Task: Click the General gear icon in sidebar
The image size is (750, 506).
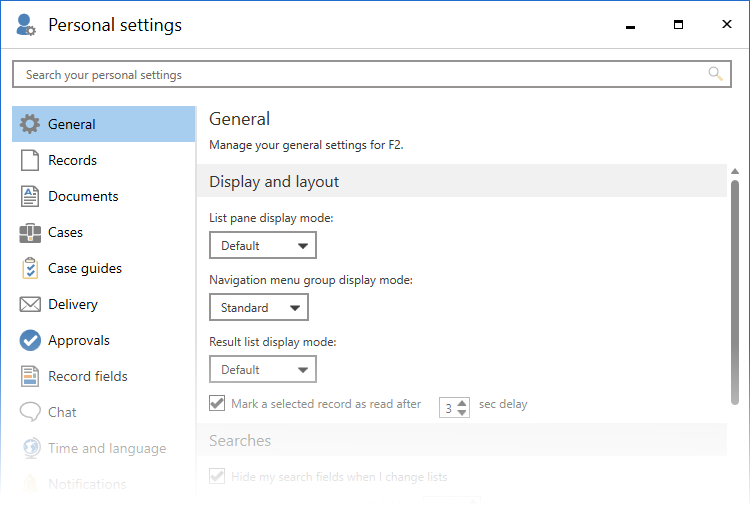Action: (30, 125)
